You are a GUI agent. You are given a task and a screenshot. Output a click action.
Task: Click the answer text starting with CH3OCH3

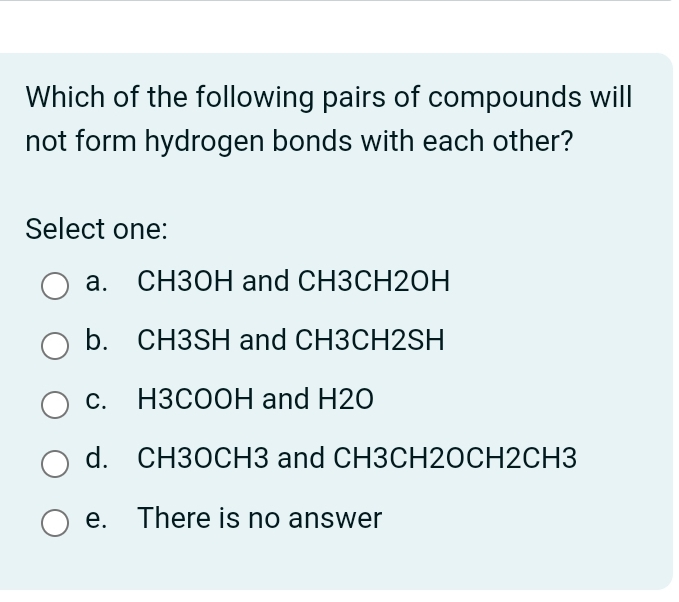pyautogui.click(x=357, y=460)
